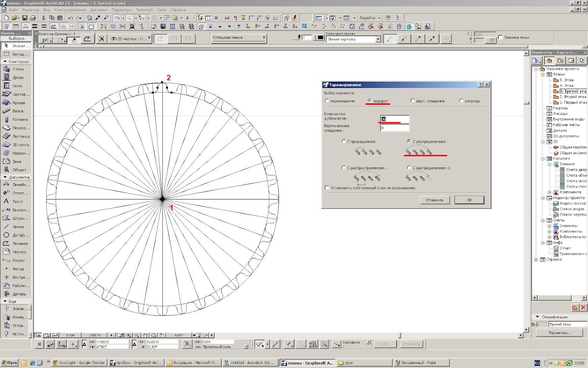Click the Undo arrow icon
Screen dimensions: 588x368
pos(70,18)
